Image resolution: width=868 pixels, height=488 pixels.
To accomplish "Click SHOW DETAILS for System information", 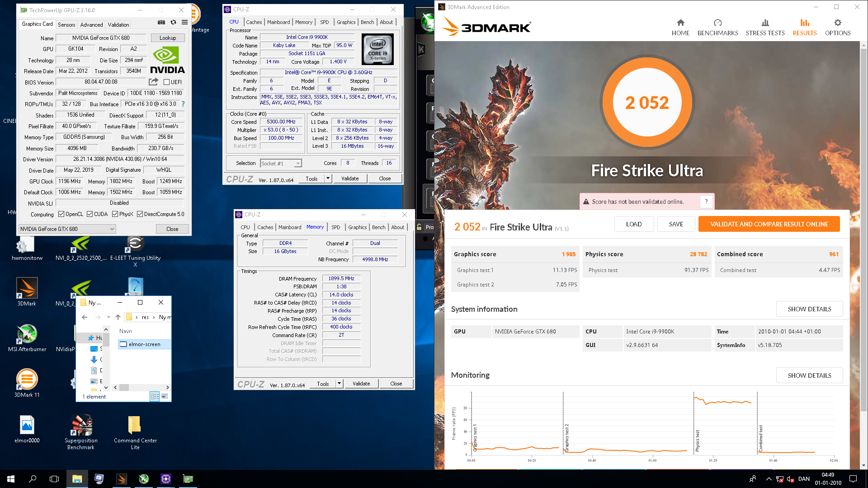I will [809, 309].
